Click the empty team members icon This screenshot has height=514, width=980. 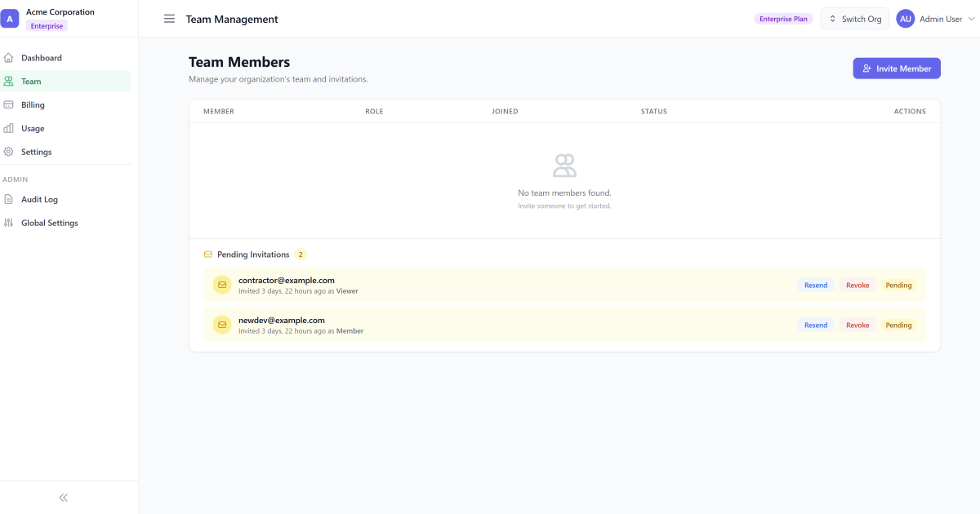click(x=564, y=166)
